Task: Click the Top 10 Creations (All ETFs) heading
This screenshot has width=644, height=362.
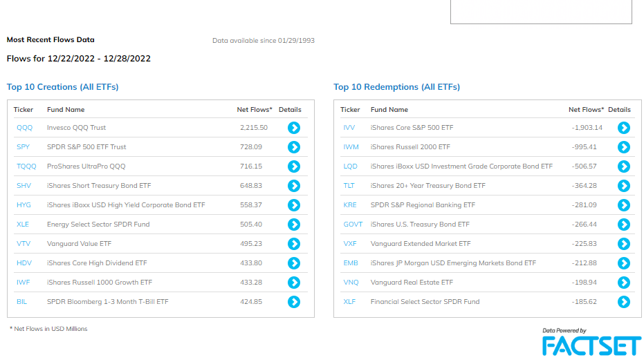Action: [x=62, y=87]
